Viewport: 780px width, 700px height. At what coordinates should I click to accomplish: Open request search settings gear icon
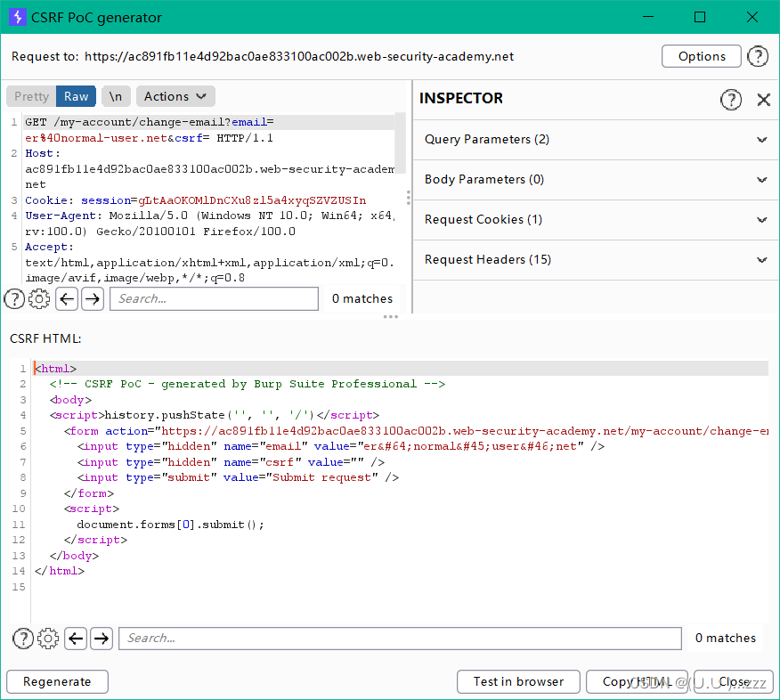(39, 299)
